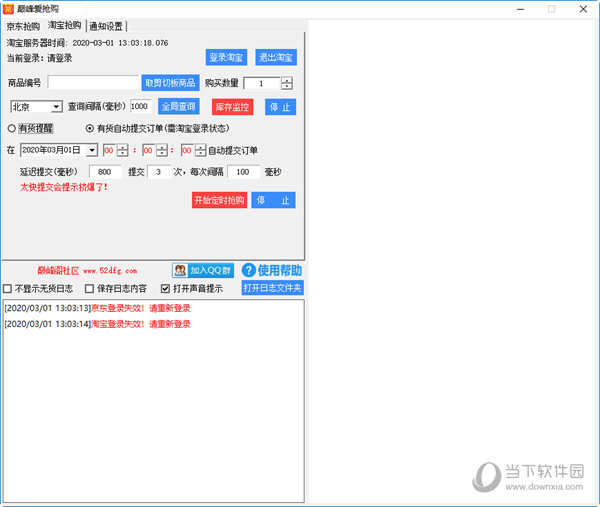This screenshot has height=507, width=600.
Task: Close the 巅峰爱抢购 window
Action: click(x=583, y=9)
